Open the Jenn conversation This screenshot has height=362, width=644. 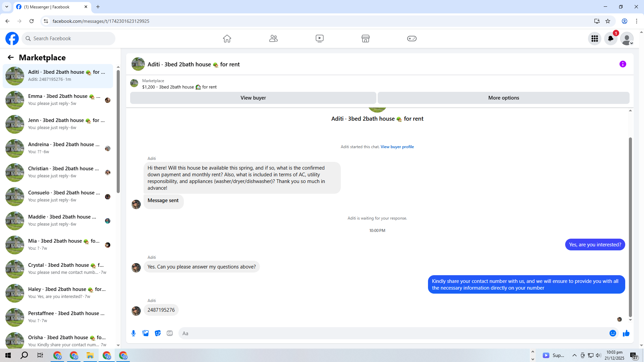pyautogui.click(x=58, y=124)
